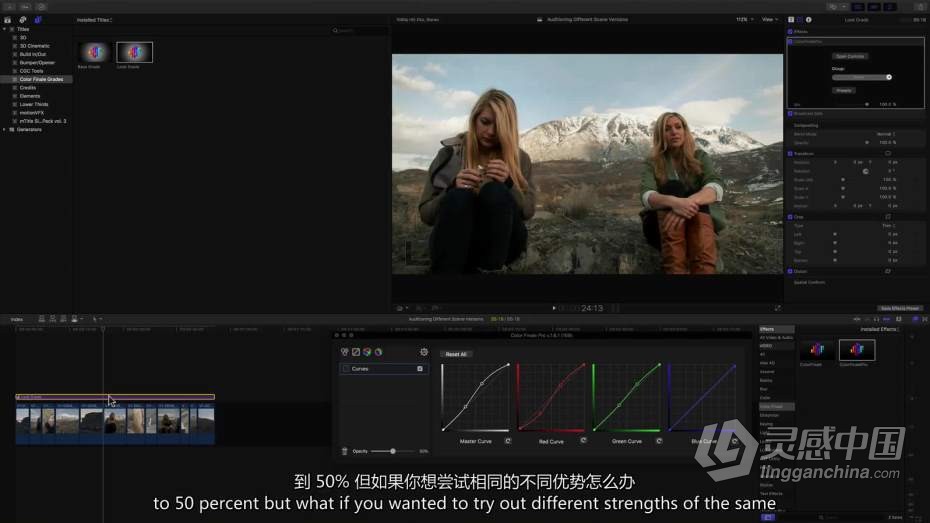This screenshot has height=523, width=930.
Task: Adjust compositing Opacity slider in inspector
Action: (x=867, y=143)
